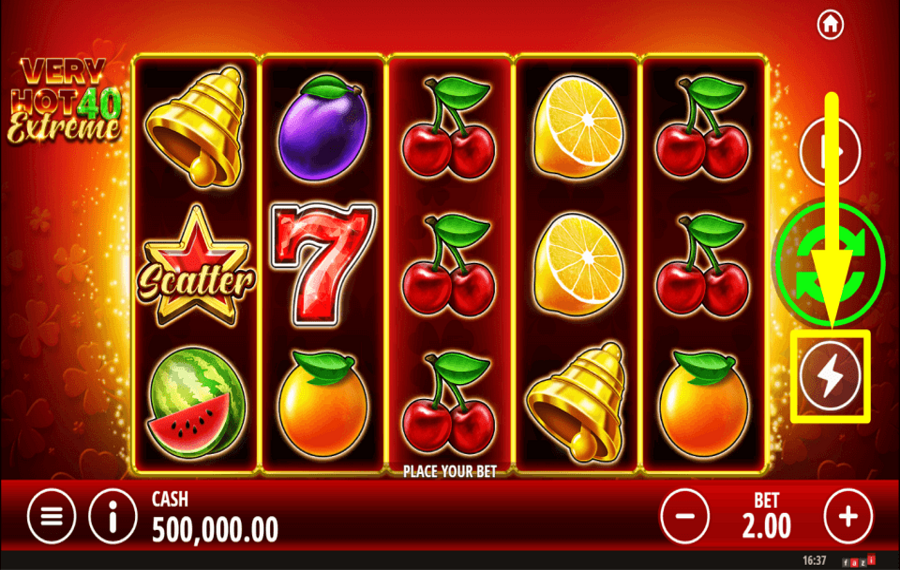Viewport: 900px width, 570px height.
Task: Click the Fazi logo in status bar
Action: click(859, 561)
